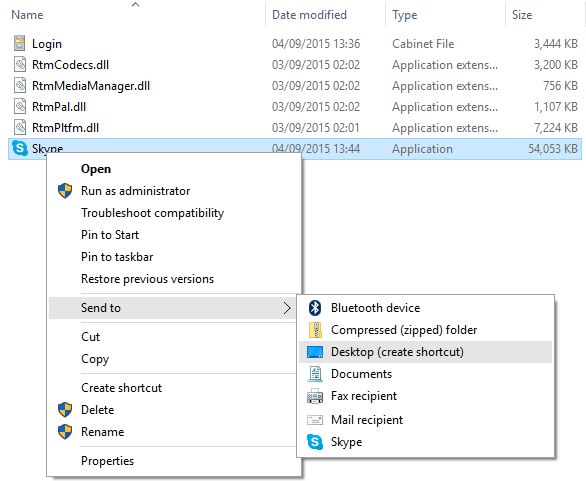Choose Troubleshoot compatibility
Viewport: 586px width, 481px height.
152,213
